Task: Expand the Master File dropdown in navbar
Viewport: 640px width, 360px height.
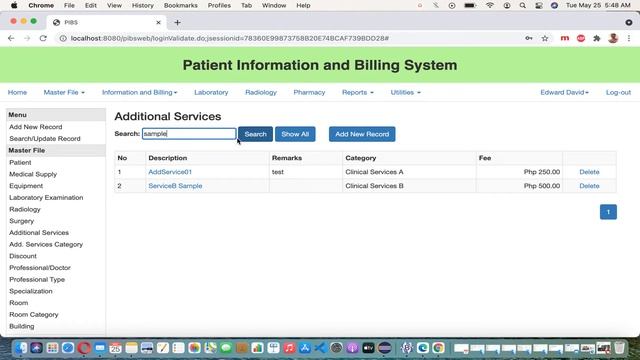Action: pyautogui.click(x=64, y=92)
